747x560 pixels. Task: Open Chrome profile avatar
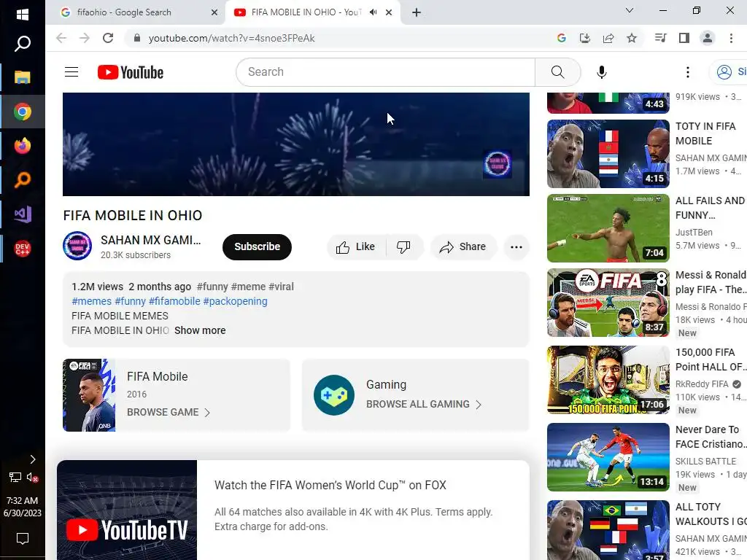pos(708,38)
